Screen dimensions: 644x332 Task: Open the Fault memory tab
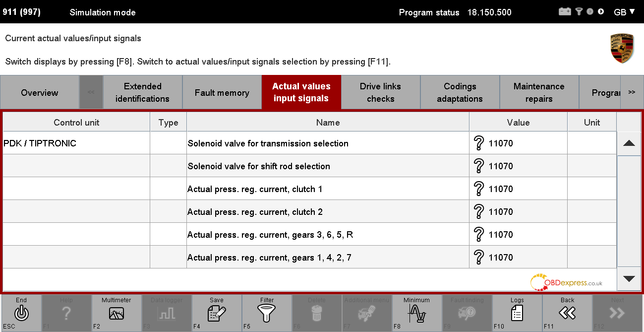(x=222, y=92)
